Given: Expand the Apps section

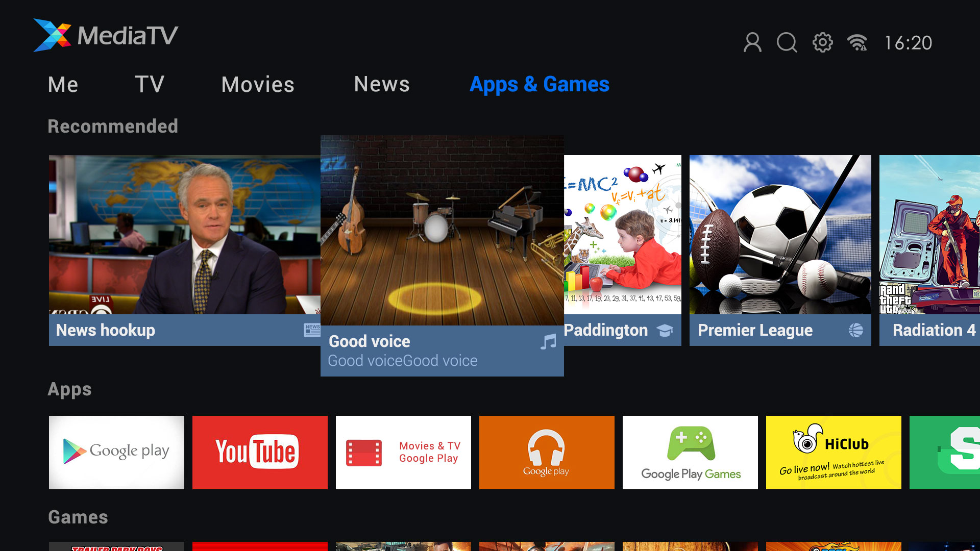Looking at the screenshot, I should [69, 388].
